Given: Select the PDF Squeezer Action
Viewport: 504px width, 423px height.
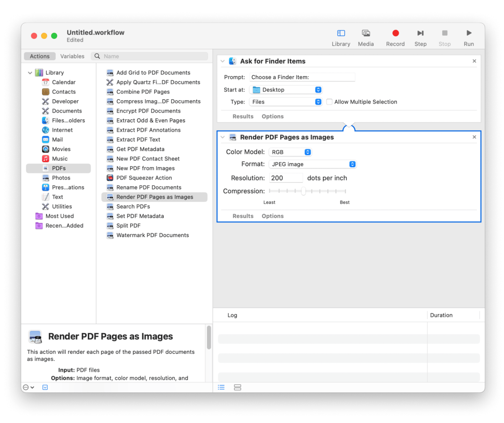Looking at the screenshot, I should [x=144, y=178].
